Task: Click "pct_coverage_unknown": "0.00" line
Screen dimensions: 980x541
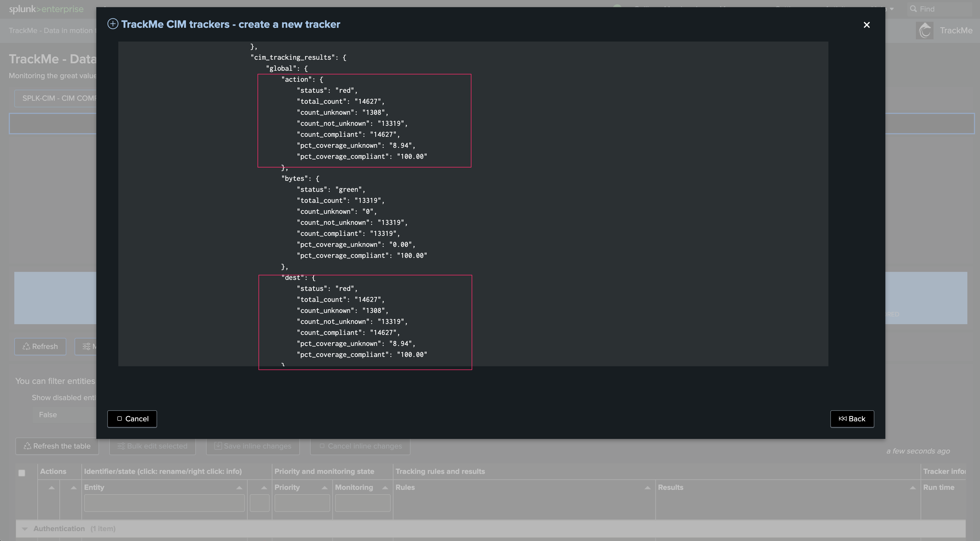Action: point(356,245)
